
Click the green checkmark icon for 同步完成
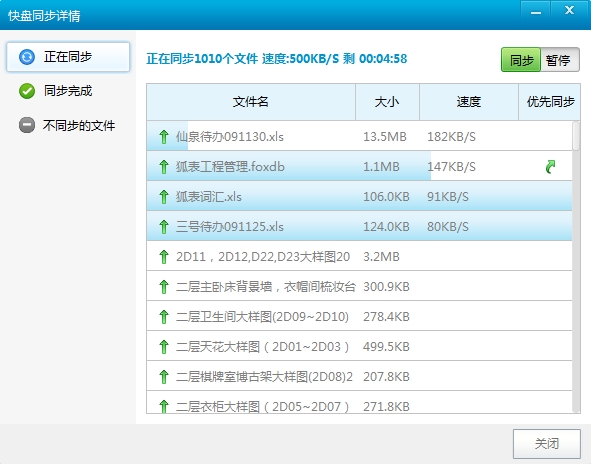pyautogui.click(x=27, y=91)
